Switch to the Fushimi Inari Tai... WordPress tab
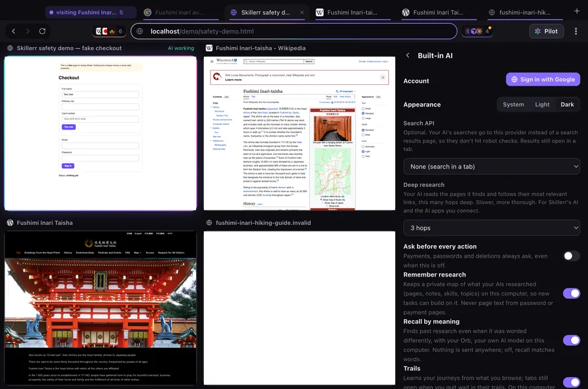 click(x=438, y=12)
